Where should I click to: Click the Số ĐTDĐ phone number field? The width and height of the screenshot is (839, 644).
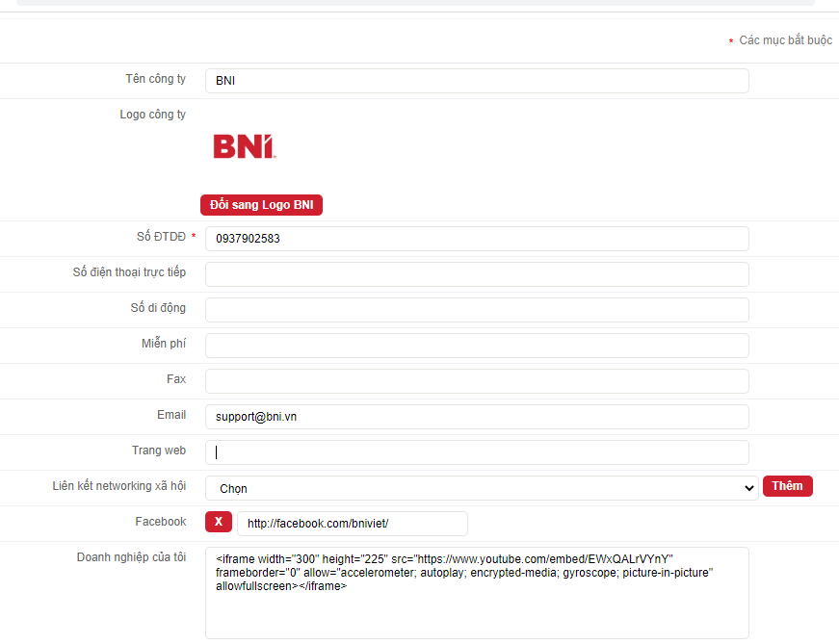pyautogui.click(x=477, y=239)
